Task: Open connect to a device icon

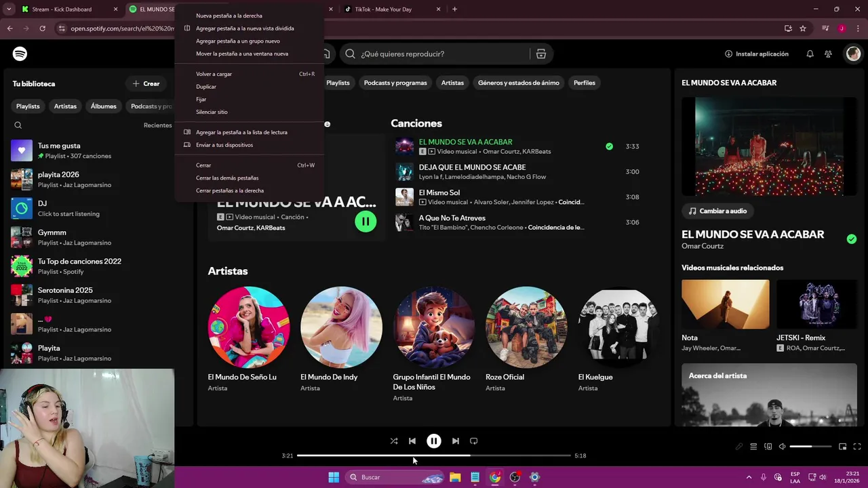Action: click(768, 447)
